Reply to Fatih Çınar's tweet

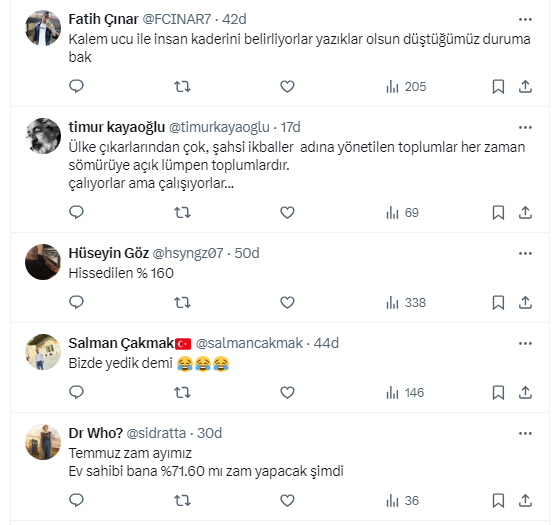tap(76, 86)
